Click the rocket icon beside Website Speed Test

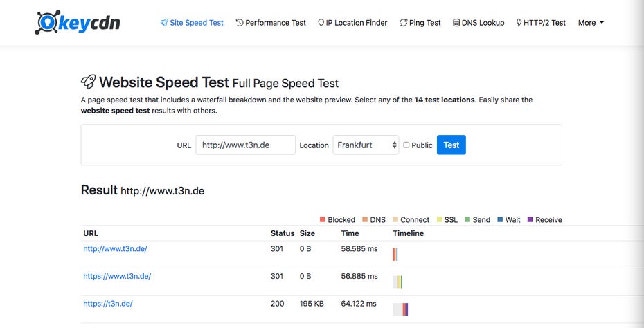tap(89, 82)
